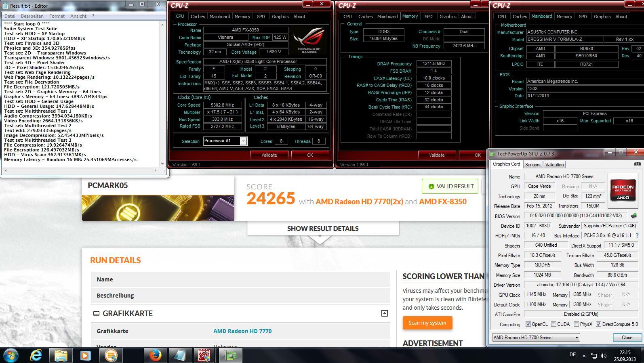The image size is (644, 363).
Task: Open Windows Media Player from taskbar
Action: point(85,355)
